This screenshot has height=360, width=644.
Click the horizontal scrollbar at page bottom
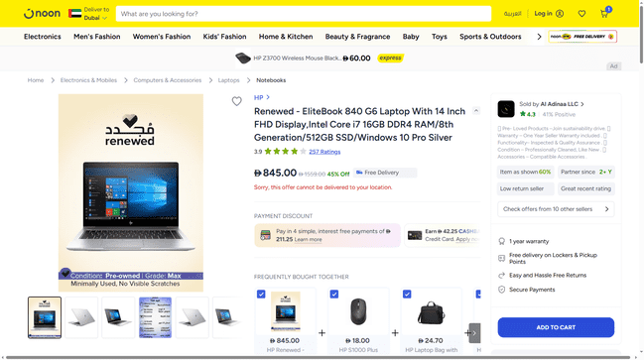pos(318,357)
